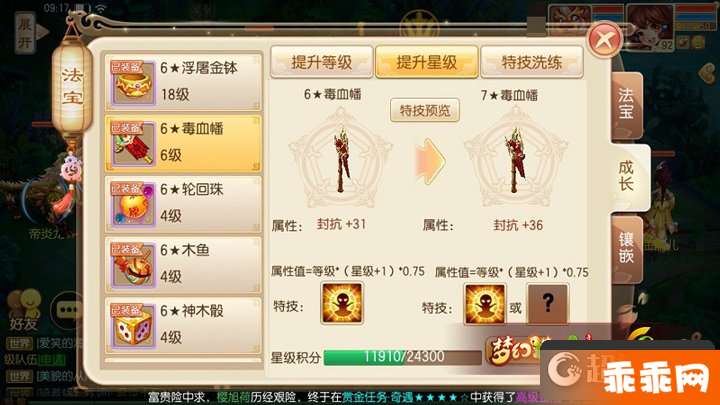720x405 pixels.
Task: Switch to the 提升等级 tab
Action: 321,62
